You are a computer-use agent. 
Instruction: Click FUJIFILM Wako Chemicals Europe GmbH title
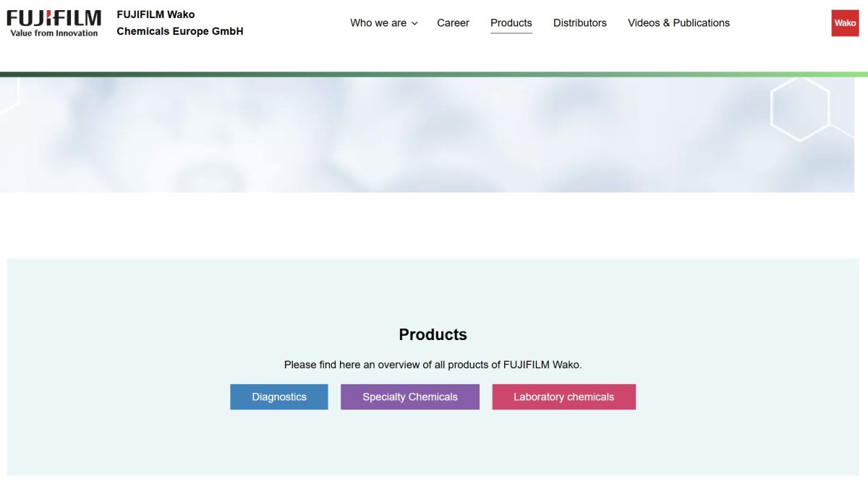point(180,23)
